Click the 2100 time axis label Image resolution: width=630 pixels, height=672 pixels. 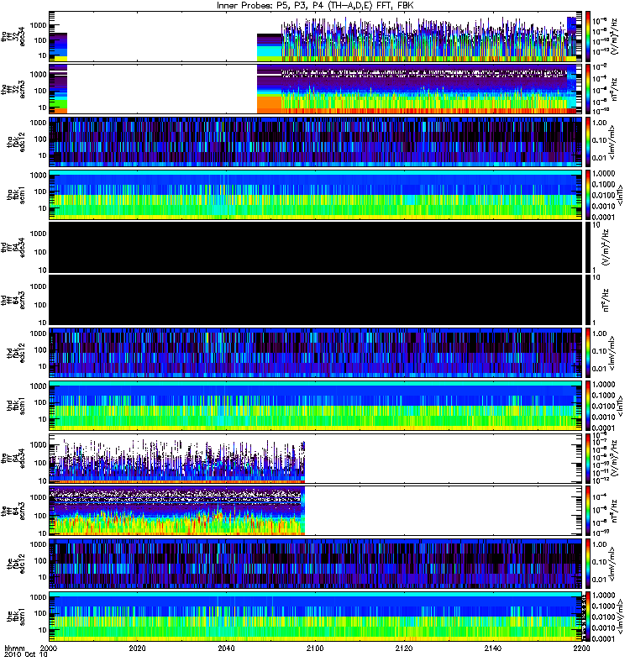click(315, 648)
